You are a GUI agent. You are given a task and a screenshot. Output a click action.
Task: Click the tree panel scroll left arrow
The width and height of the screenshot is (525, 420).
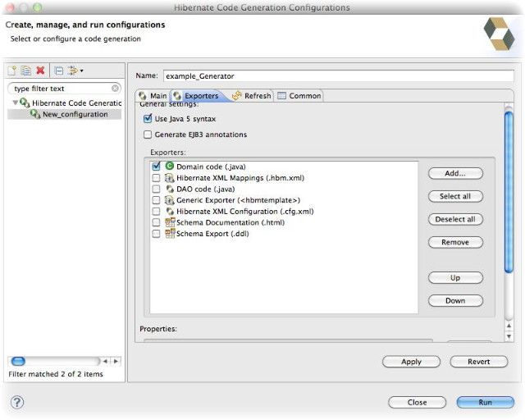coord(105,361)
